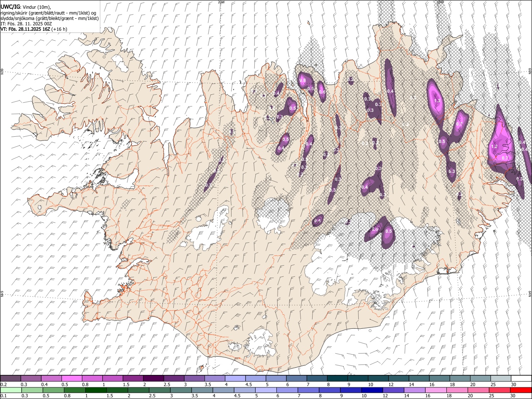532x399 pixels.
Task: Select the violet rain swatch at 12
Action: click(x=393, y=390)
